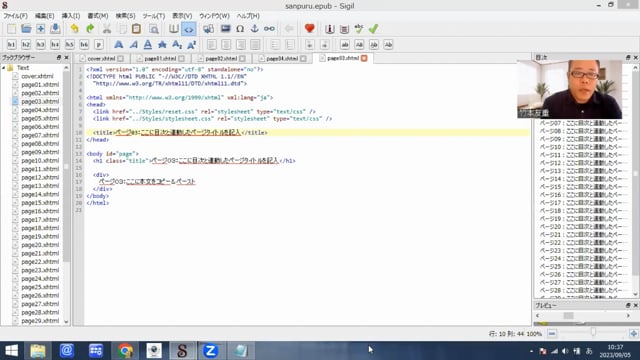Screen dimensions: 640x360
Task: Undo the last edit with the yellow arrow
Action: tap(74, 29)
